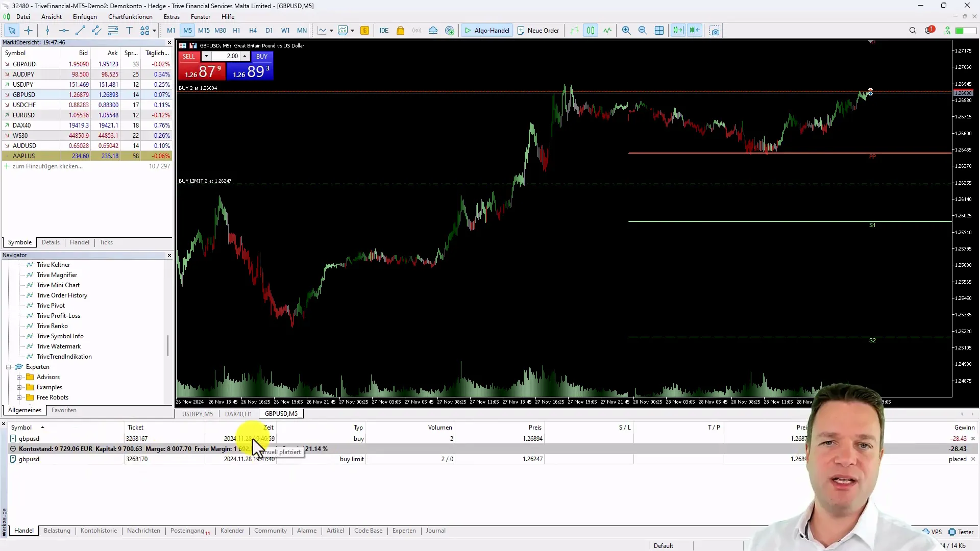Activate the crosshair tool
The width and height of the screenshot is (980, 551).
point(29,31)
